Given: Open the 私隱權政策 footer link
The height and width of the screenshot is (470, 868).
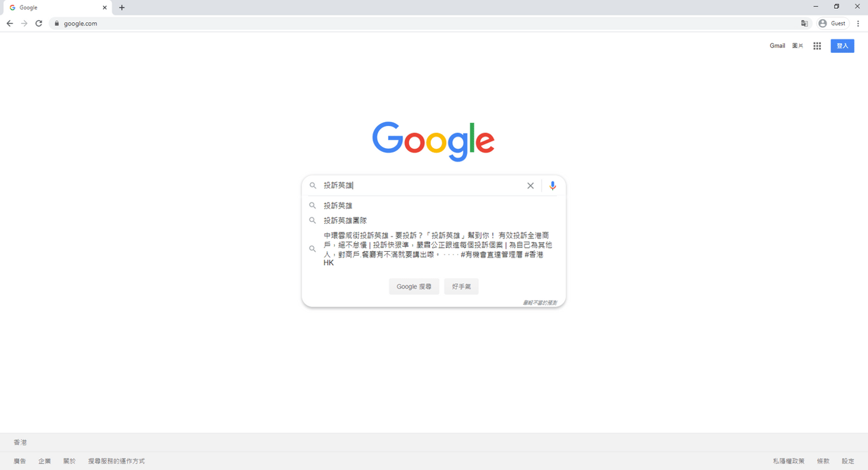Looking at the screenshot, I should coord(789,461).
